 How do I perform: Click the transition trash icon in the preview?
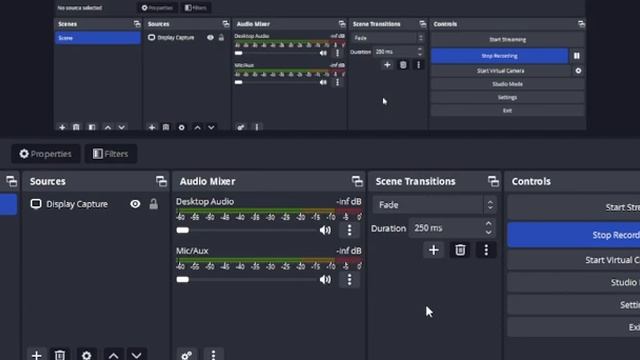403,65
